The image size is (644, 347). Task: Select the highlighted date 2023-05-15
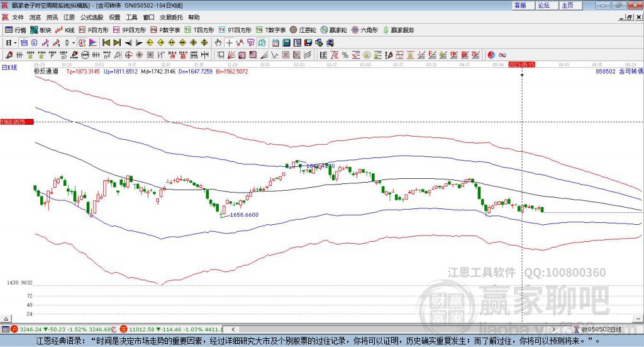pos(521,64)
